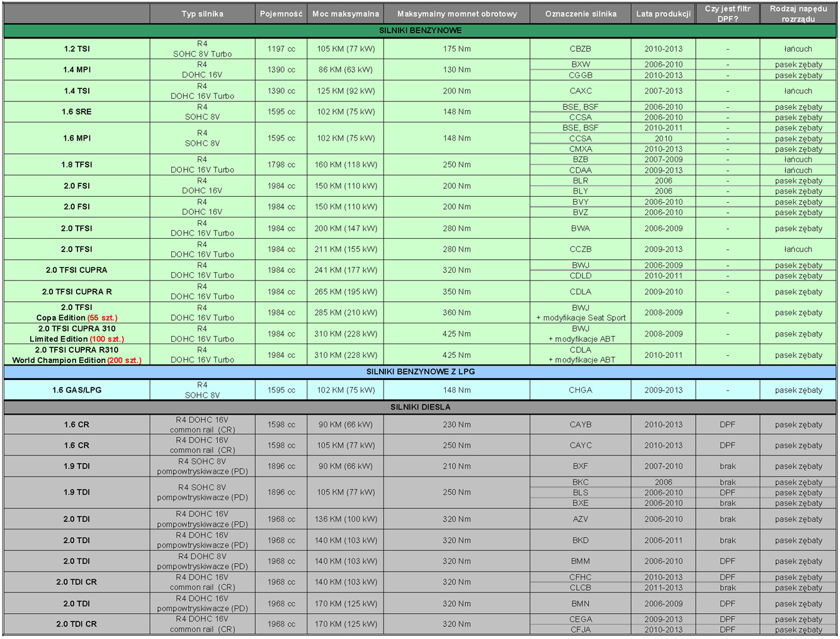Select the Pojemność column header
840x639 pixels.
[x=281, y=14]
